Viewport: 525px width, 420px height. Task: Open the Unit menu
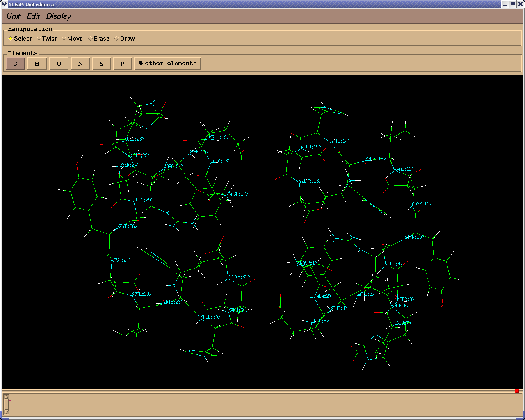[13, 16]
